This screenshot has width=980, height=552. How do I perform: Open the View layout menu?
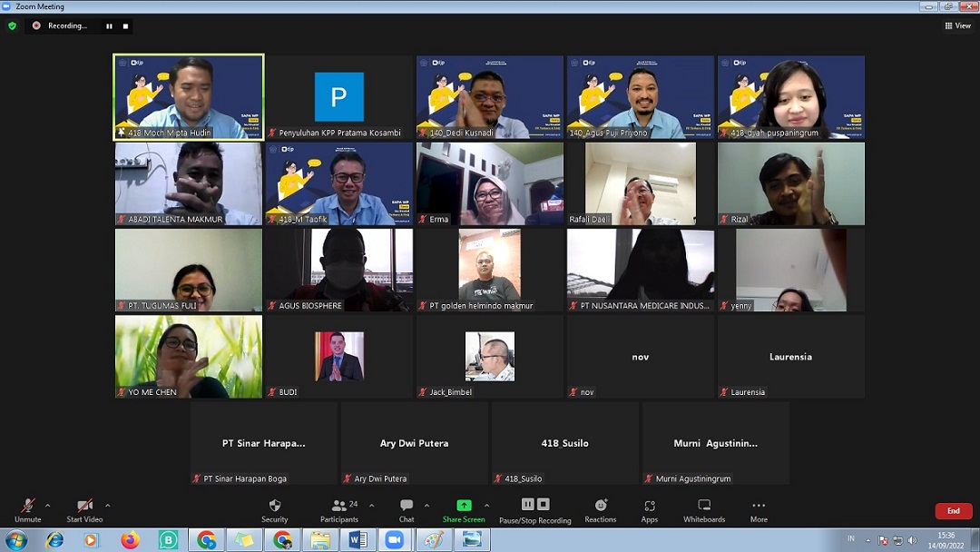point(958,26)
